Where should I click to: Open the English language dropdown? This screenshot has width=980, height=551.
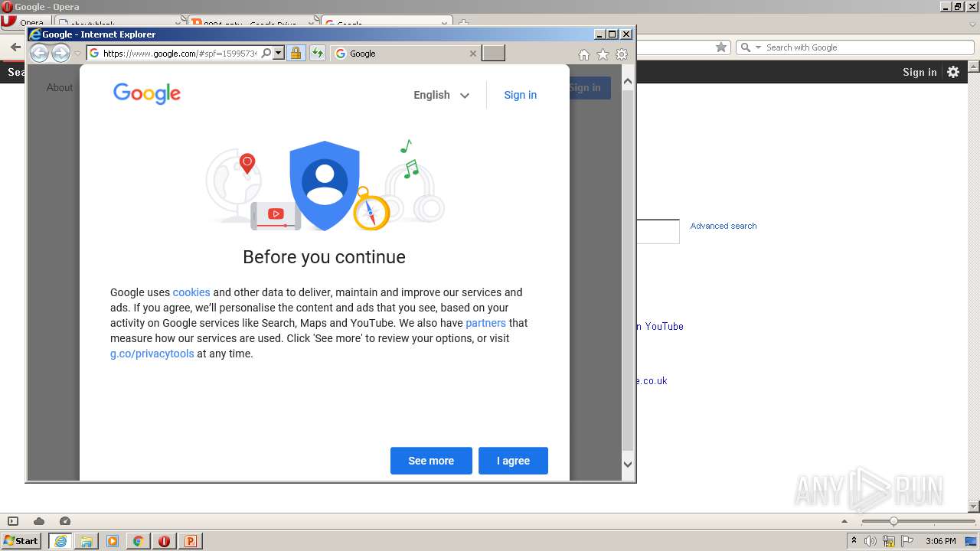point(442,95)
